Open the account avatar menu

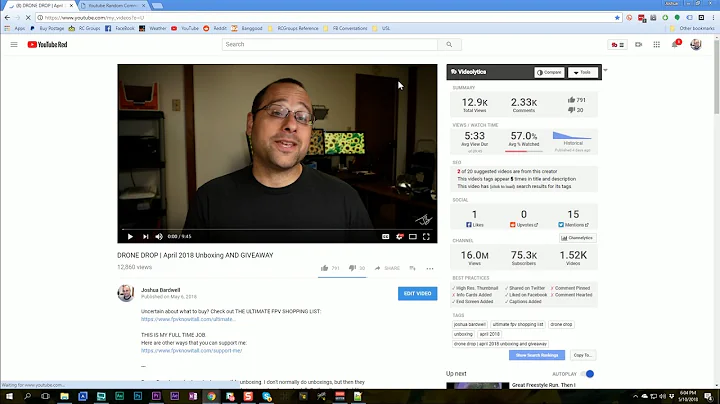pos(696,45)
